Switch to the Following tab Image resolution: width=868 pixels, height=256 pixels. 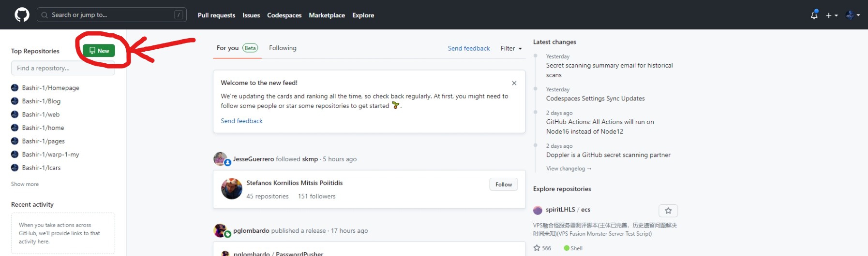(x=283, y=48)
